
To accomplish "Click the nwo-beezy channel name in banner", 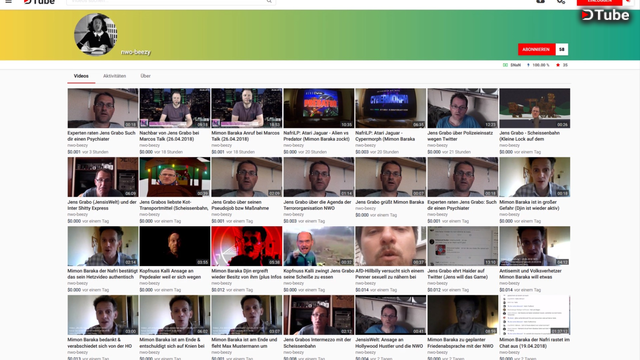I will [x=136, y=52].
